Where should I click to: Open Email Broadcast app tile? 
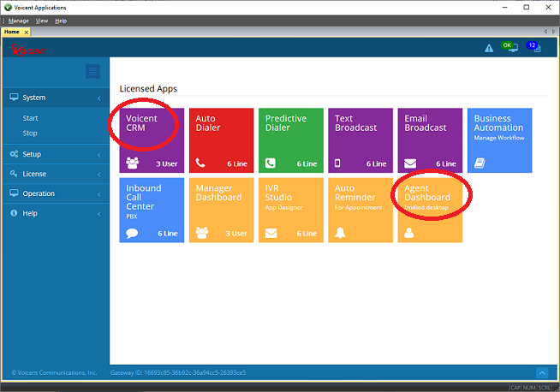tap(430, 140)
